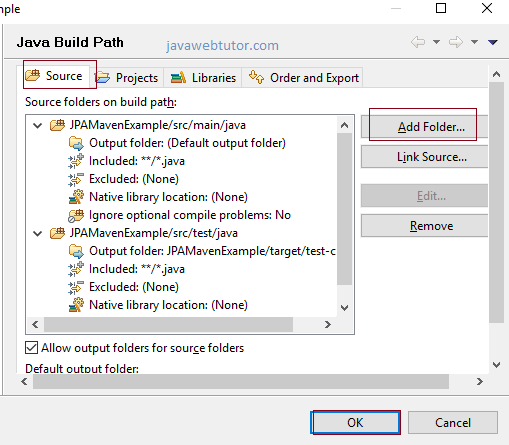Click Excluded filter icon under src/test/java

(76, 287)
